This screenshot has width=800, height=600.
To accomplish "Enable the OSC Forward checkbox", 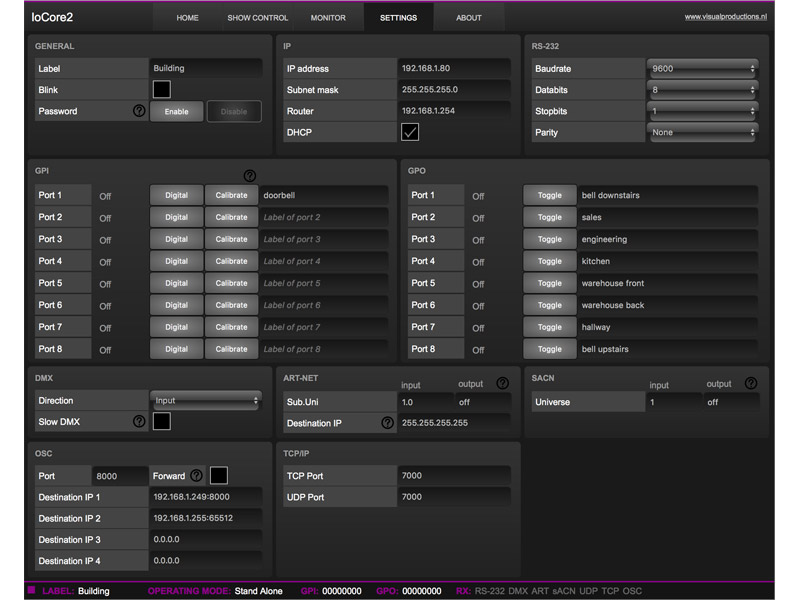I will [x=221, y=475].
